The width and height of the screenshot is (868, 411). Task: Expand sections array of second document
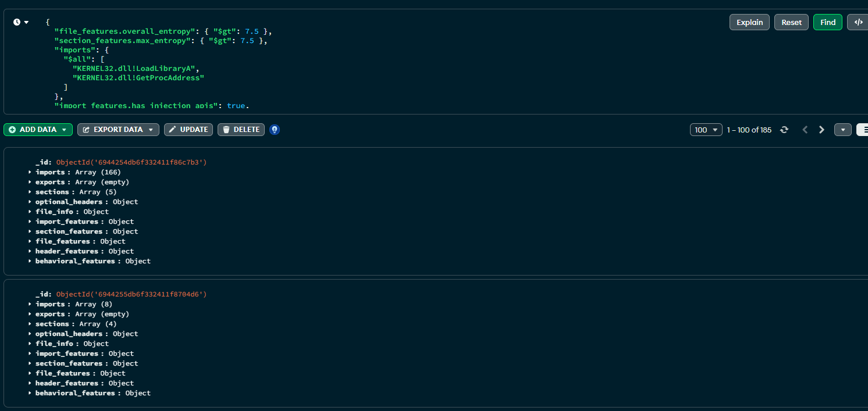pyautogui.click(x=30, y=324)
